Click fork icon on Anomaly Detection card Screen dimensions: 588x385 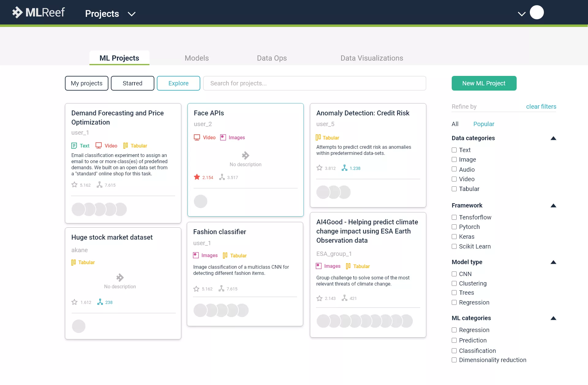(x=345, y=168)
